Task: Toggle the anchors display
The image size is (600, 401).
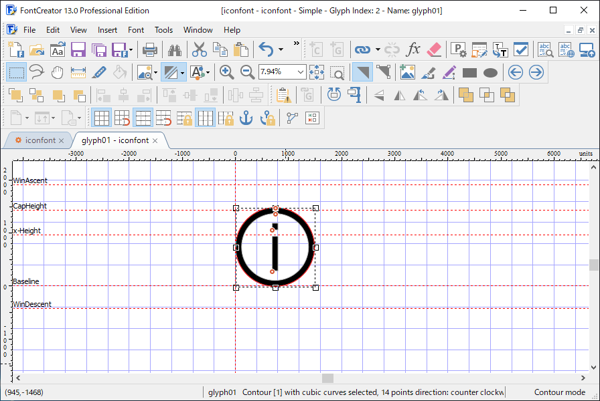Action: pyautogui.click(x=246, y=118)
